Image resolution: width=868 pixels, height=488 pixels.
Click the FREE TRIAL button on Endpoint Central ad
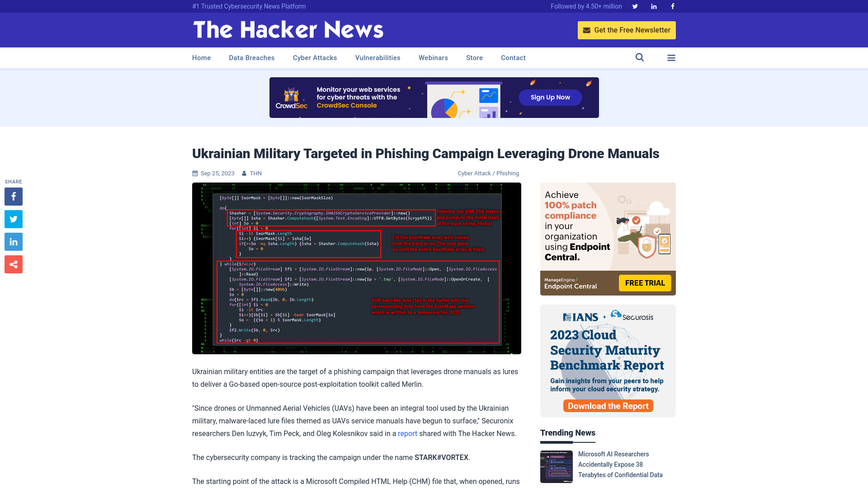(644, 282)
